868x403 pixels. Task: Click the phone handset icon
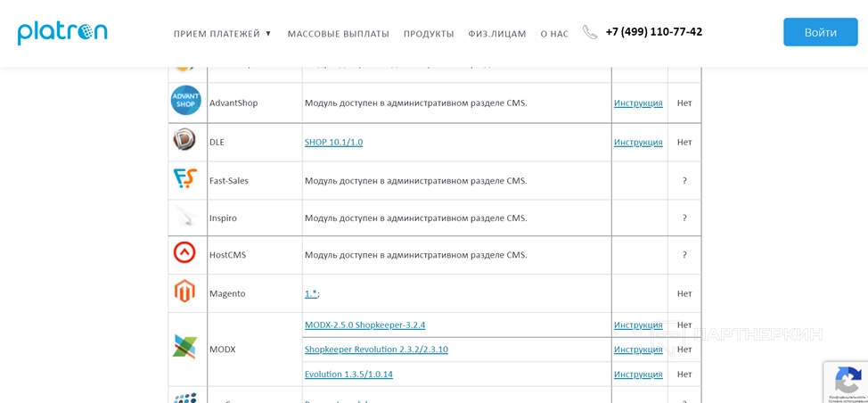[x=590, y=32]
